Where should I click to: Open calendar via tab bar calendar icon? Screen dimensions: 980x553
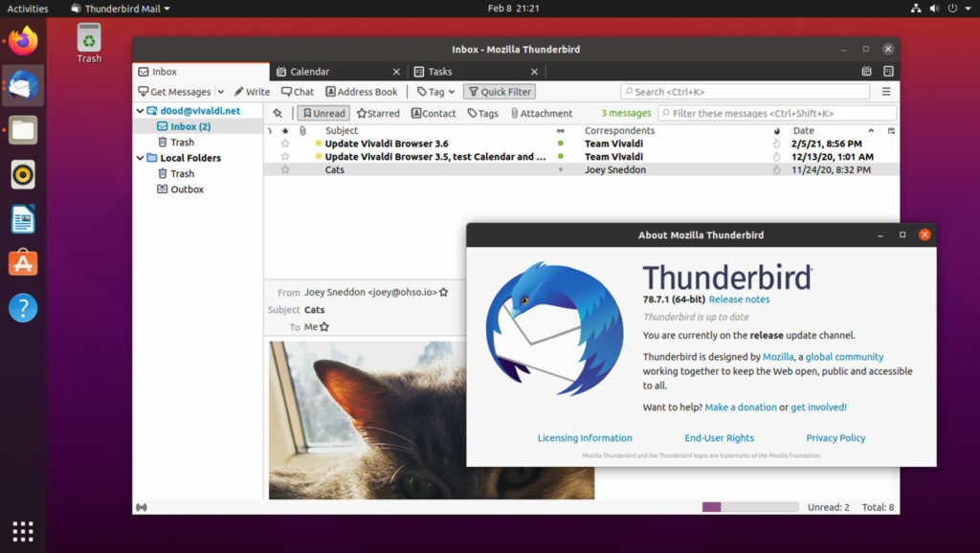coord(866,71)
